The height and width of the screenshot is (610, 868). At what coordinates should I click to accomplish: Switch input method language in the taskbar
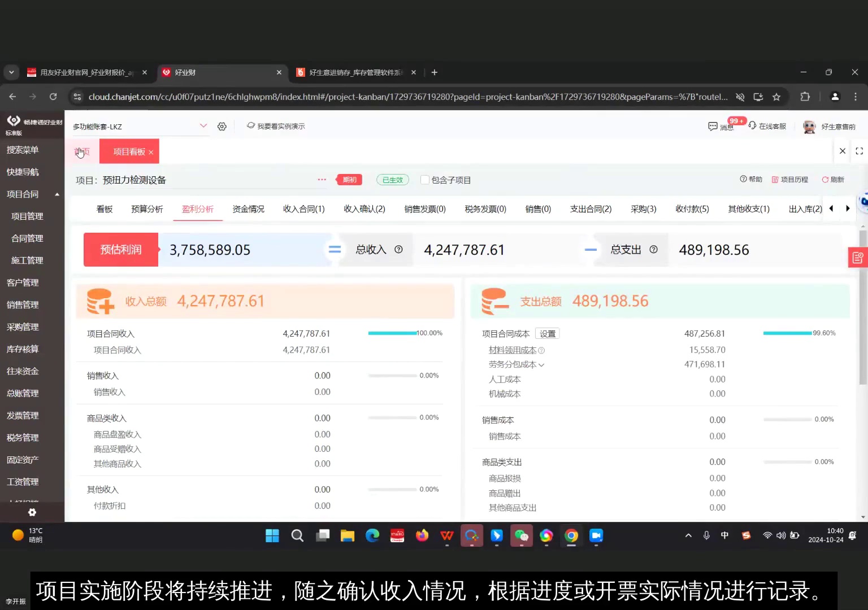(724, 535)
